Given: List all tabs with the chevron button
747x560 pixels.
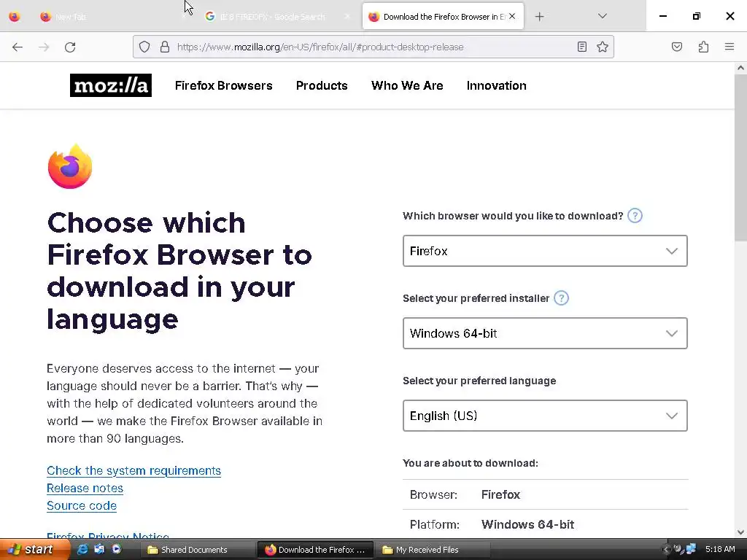Looking at the screenshot, I should [x=602, y=16].
